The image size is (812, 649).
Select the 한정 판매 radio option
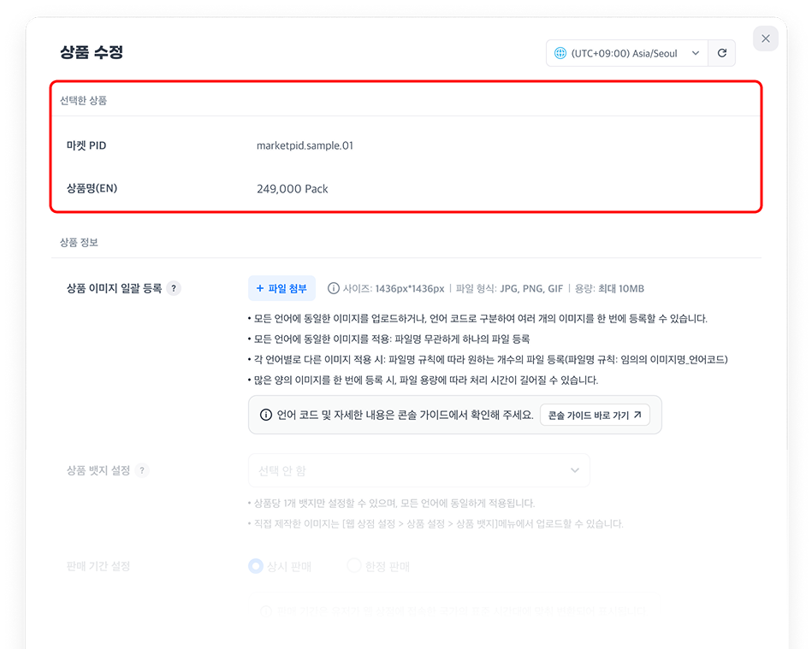(354, 566)
